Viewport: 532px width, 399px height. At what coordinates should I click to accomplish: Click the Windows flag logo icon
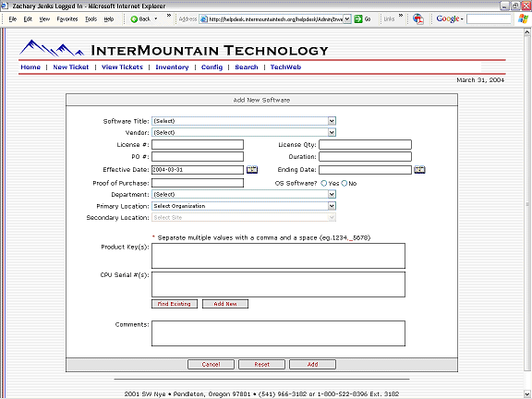point(523,18)
